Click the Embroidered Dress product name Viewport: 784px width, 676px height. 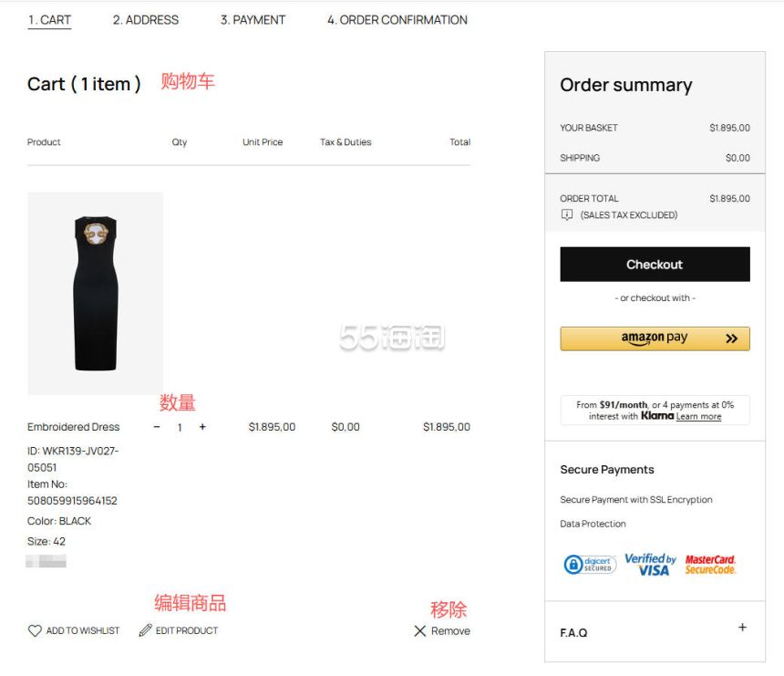coord(73,427)
